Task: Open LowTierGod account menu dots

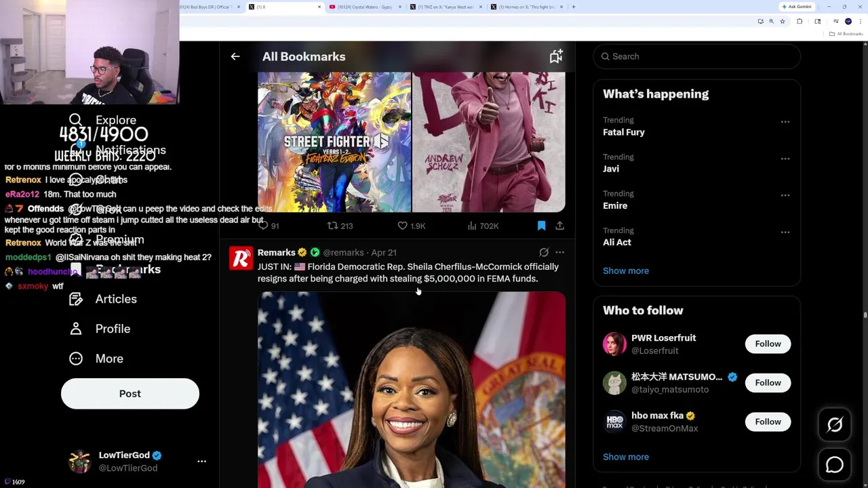Action: point(201,461)
